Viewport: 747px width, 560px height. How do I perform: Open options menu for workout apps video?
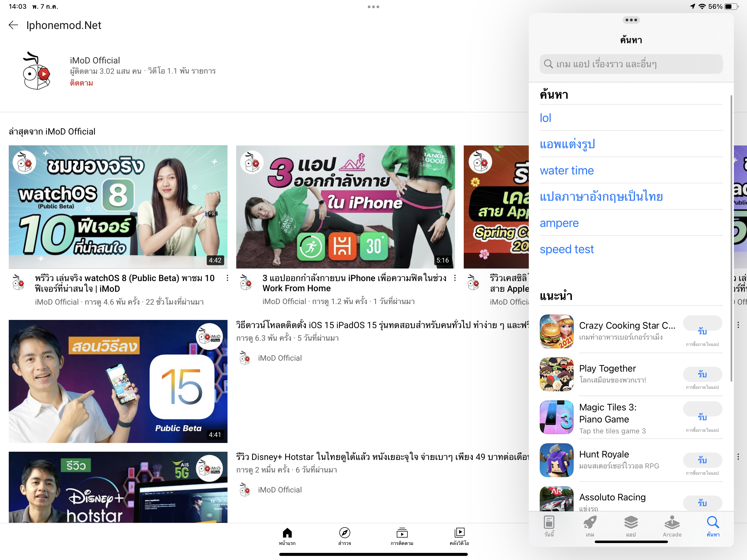click(x=455, y=278)
